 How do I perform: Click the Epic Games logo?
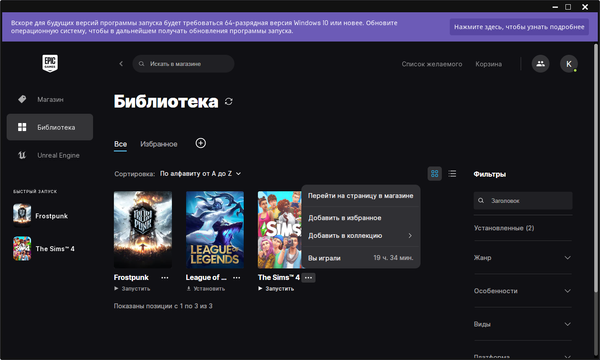coord(50,63)
